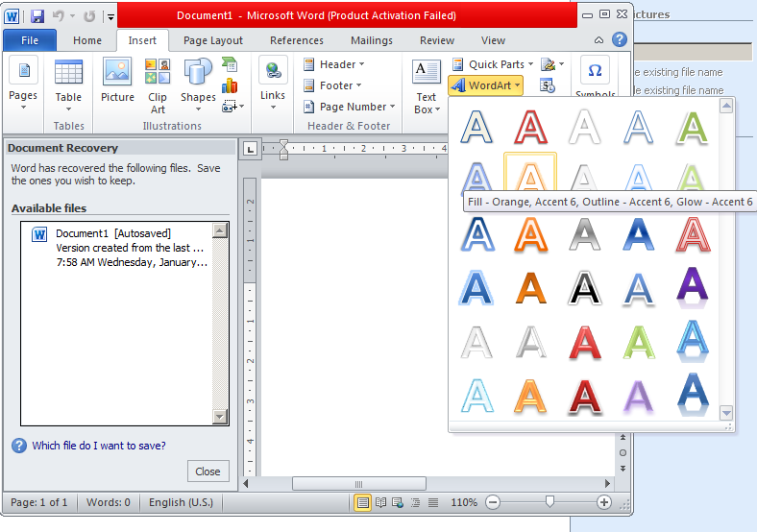The image size is (757, 532).
Task: Toggle the WordArt gallery button
Action: 485,85
